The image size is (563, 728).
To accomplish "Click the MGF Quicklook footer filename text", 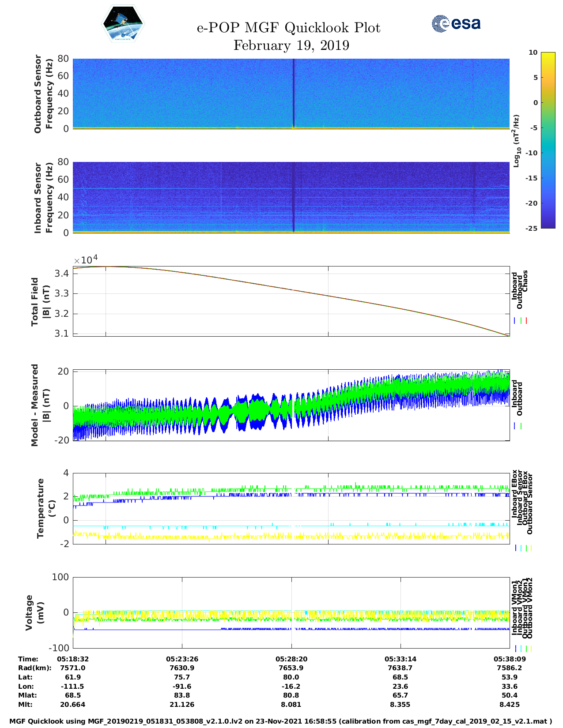I will click(x=280, y=721).
